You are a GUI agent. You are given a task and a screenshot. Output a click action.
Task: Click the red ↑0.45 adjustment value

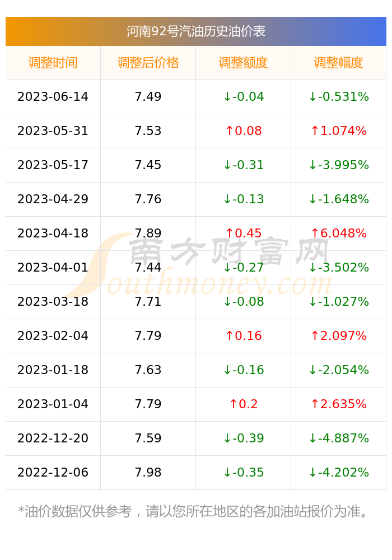point(243,233)
